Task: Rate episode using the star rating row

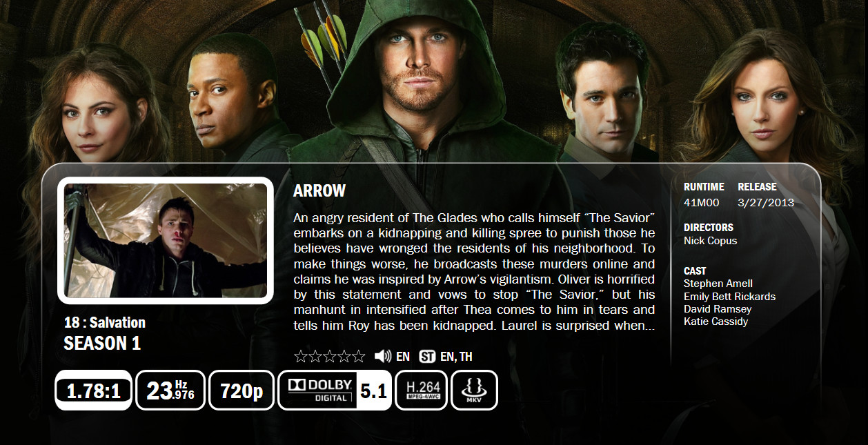Action: (x=330, y=357)
